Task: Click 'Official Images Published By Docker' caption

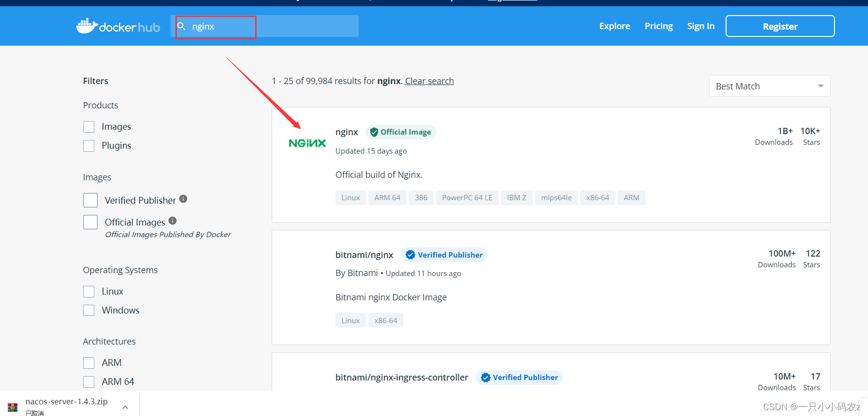Action: point(168,235)
